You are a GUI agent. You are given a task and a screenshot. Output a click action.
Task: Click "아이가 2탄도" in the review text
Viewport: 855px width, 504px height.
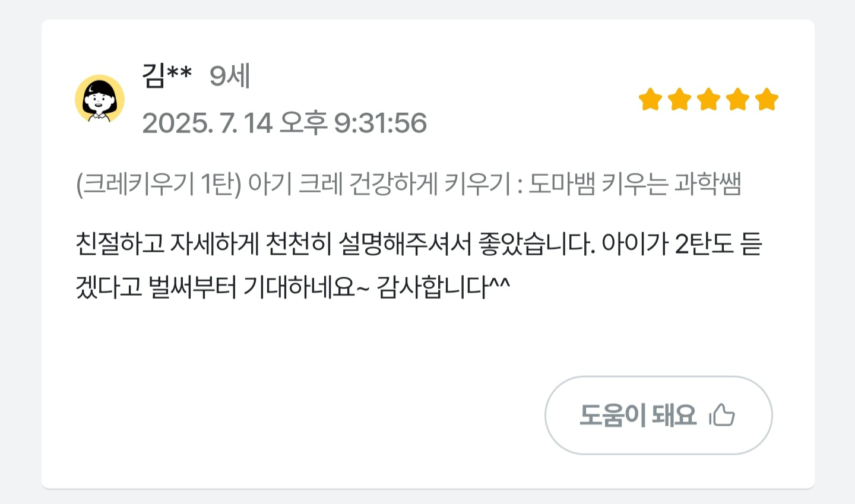click(x=667, y=244)
